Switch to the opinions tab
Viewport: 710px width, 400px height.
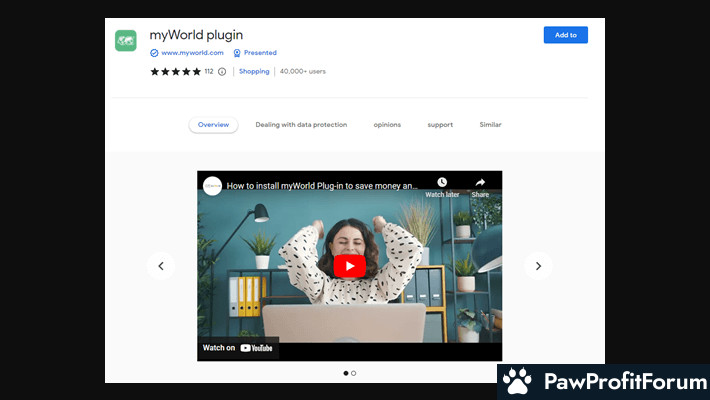pyautogui.click(x=387, y=125)
